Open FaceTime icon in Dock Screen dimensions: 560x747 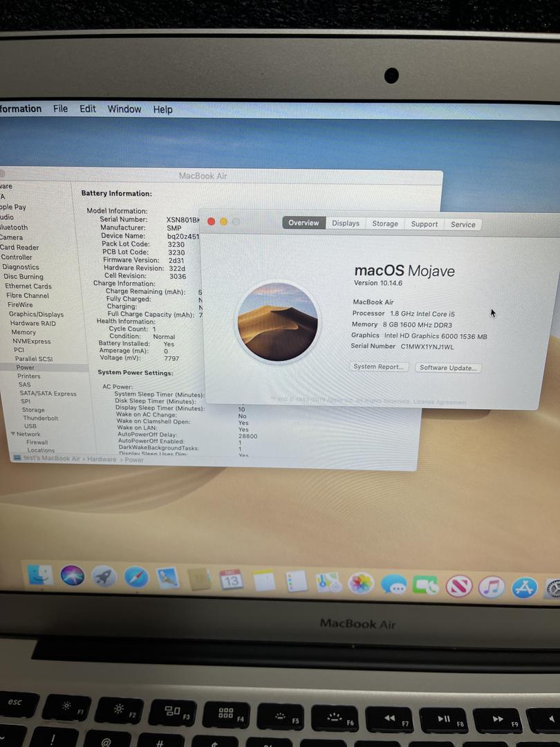pyautogui.click(x=426, y=586)
